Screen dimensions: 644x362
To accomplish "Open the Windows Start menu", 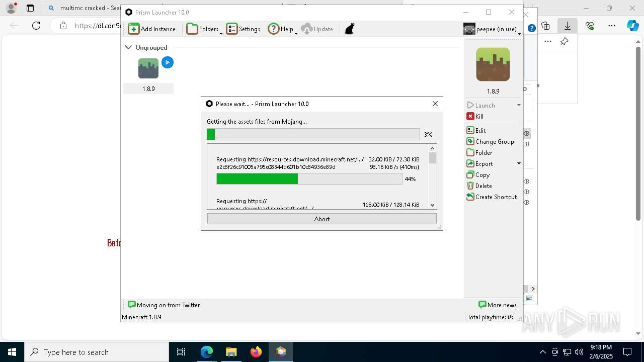I will click(x=12, y=352).
